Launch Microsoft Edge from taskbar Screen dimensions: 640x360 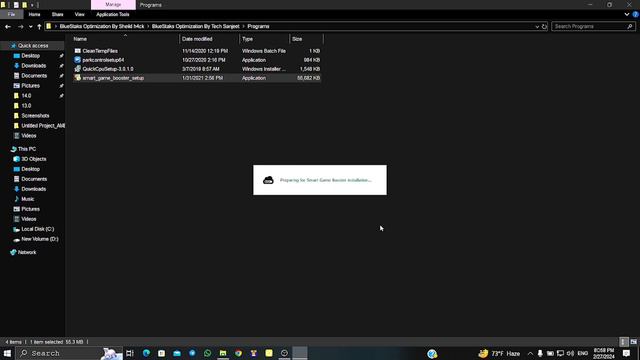coord(146,353)
